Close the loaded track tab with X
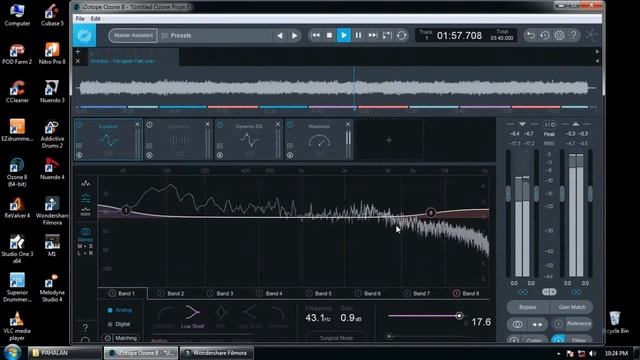Screen dimensions: 640x360 pyautogui.click(x=78, y=61)
